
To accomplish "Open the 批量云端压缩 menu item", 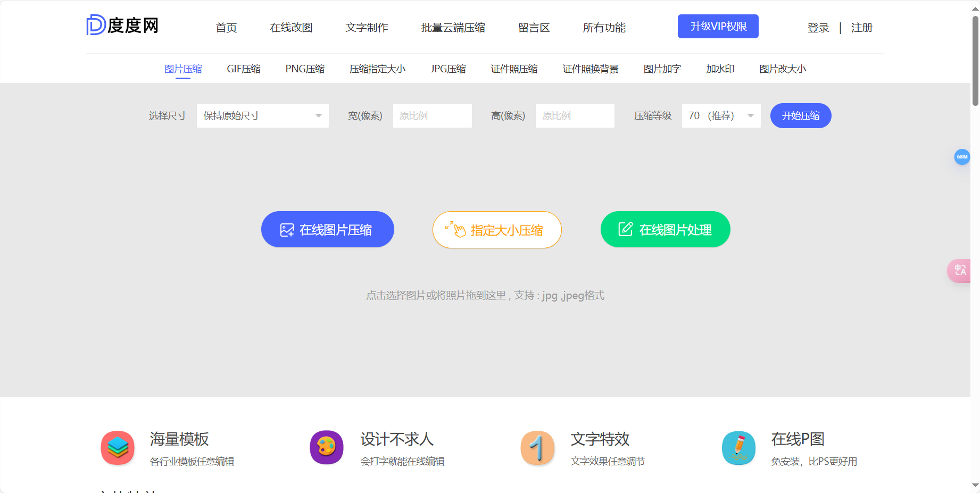I will tap(453, 28).
